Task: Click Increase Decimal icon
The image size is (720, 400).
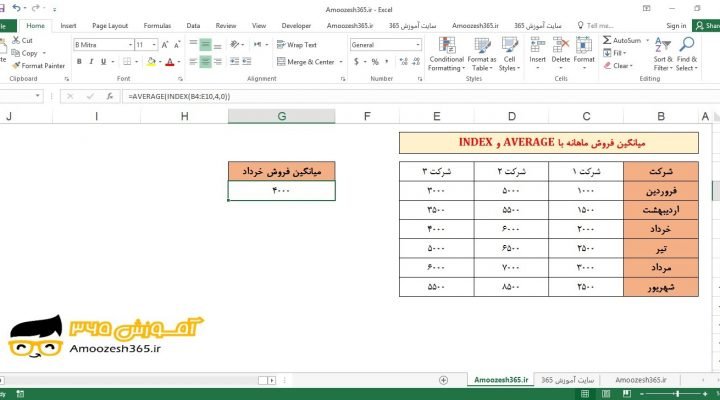Action: 404,62
